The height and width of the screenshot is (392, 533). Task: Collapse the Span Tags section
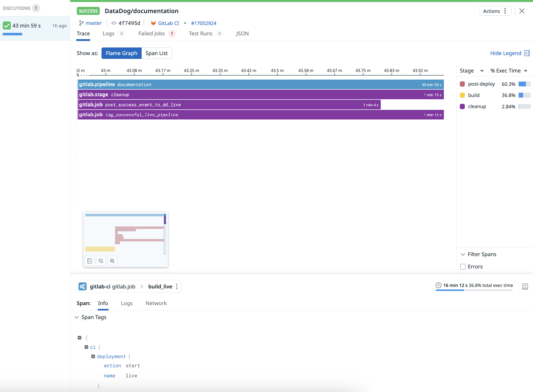point(77,317)
